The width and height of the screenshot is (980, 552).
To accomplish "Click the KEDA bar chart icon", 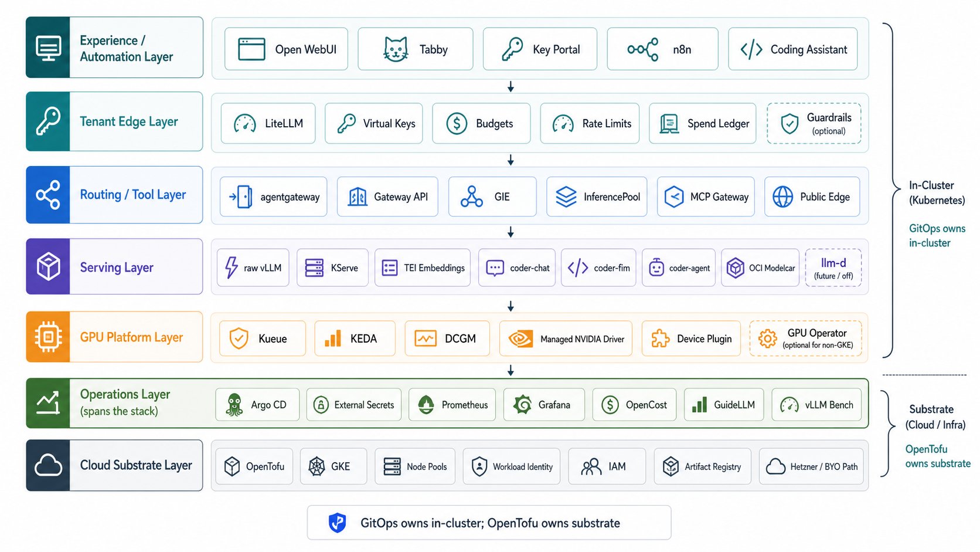I will (333, 338).
